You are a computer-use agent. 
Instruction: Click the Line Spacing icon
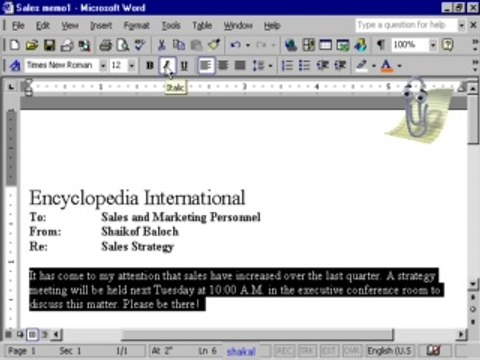258,65
